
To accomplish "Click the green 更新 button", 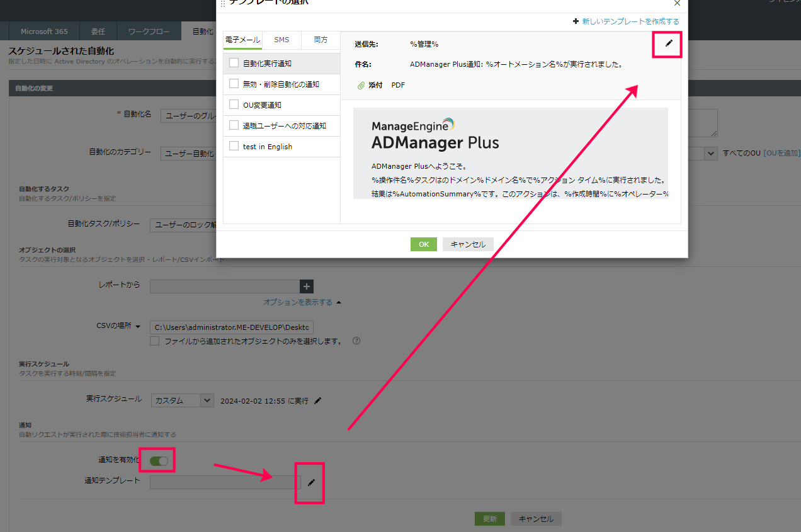I will click(x=490, y=519).
